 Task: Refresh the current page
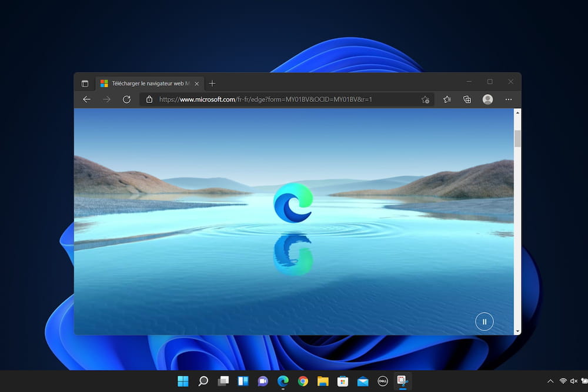(x=127, y=99)
